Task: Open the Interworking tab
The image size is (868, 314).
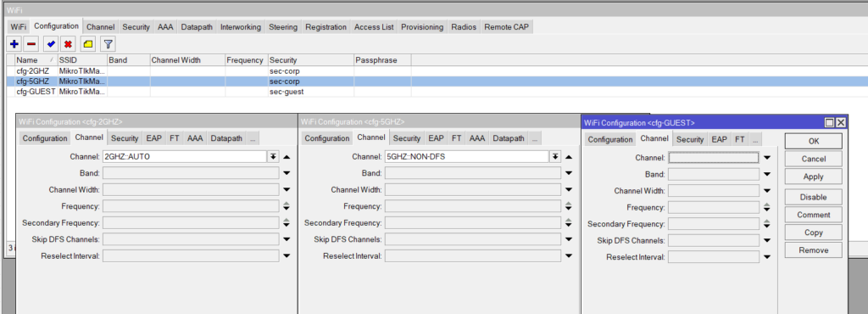Action: point(241,27)
